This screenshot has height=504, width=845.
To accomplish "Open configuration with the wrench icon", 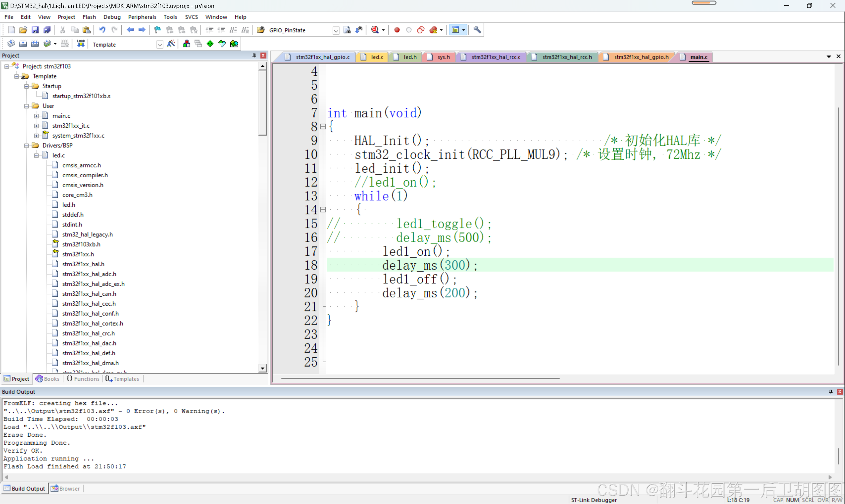I will [477, 30].
